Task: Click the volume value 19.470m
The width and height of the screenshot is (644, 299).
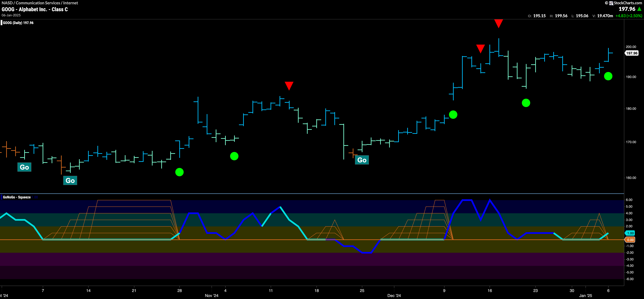Action: tap(605, 16)
